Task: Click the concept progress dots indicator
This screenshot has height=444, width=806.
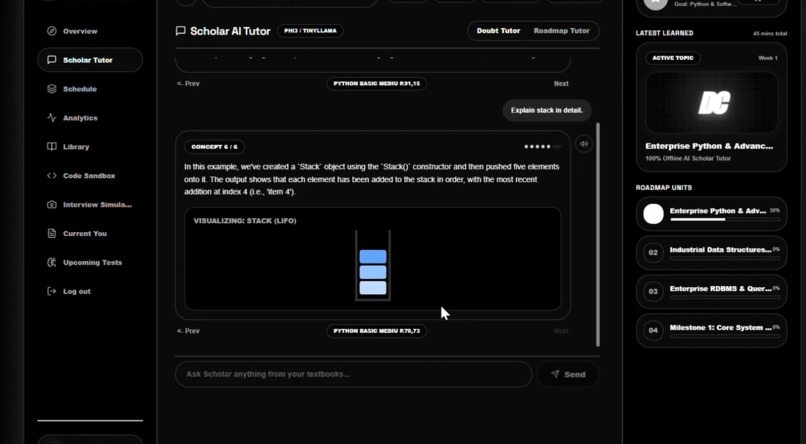Action: pos(542,147)
